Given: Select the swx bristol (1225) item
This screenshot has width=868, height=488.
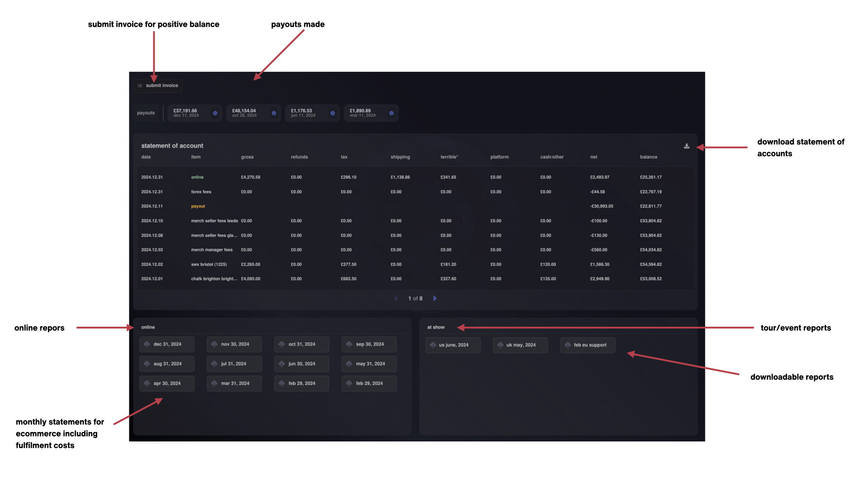Looking at the screenshot, I should (209, 264).
